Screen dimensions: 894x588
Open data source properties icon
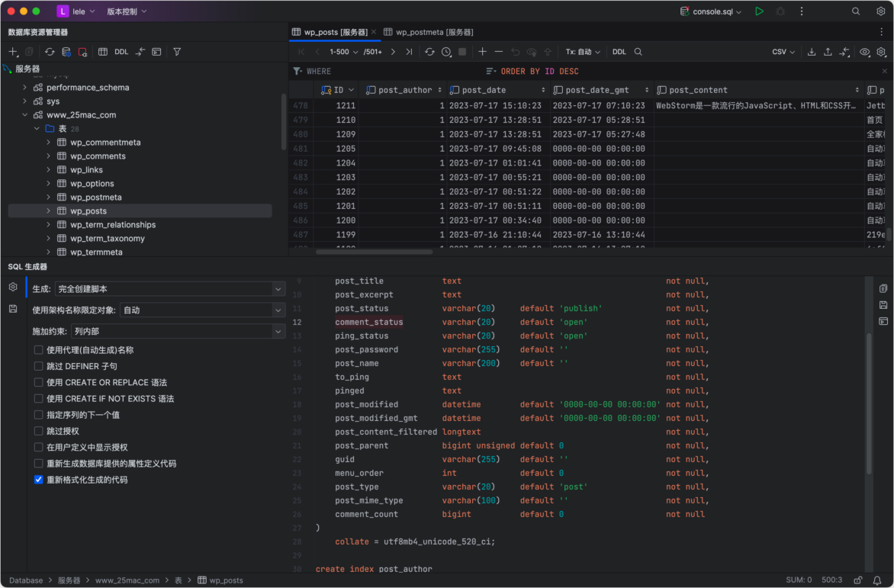66,52
